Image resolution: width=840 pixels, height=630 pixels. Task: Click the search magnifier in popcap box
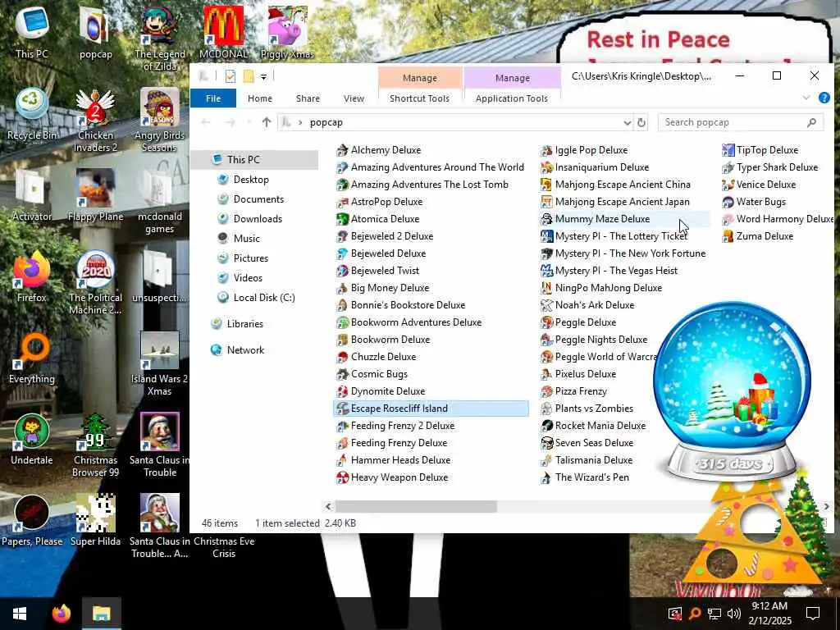[811, 123]
